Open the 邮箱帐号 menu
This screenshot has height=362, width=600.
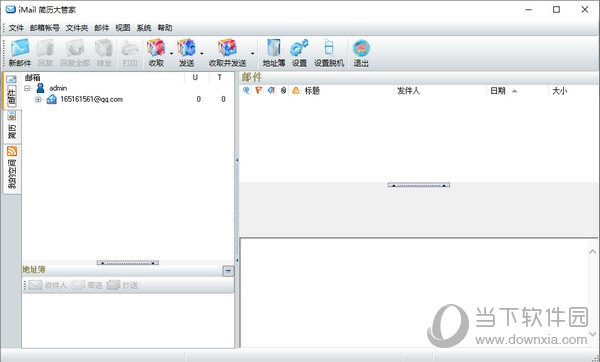(45, 28)
